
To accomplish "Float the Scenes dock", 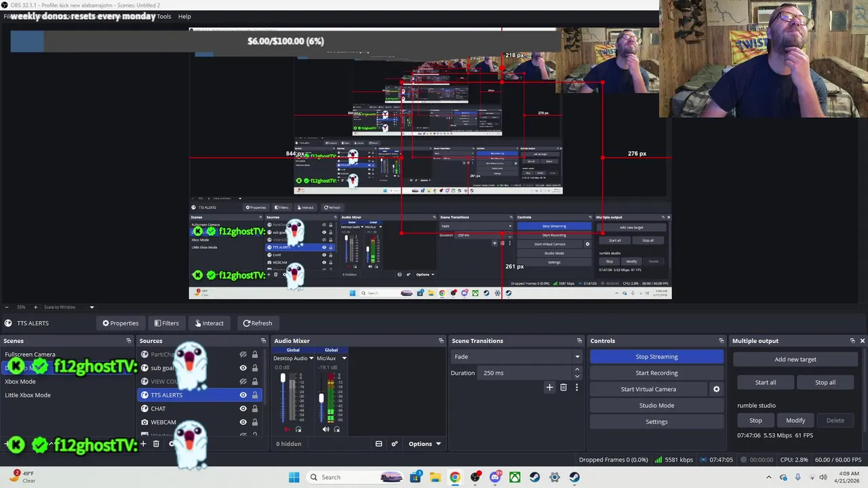I will pos(129,341).
